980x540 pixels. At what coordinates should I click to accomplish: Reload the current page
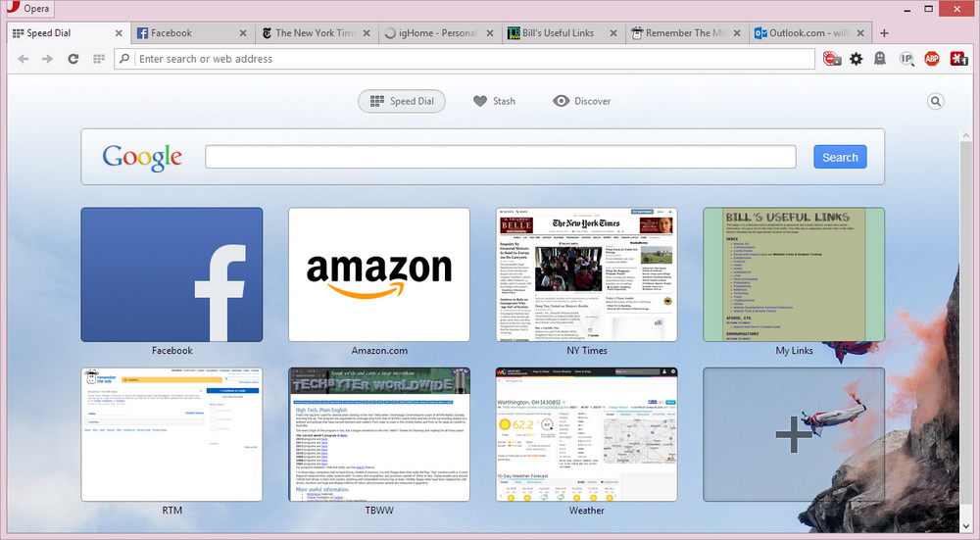(73, 59)
